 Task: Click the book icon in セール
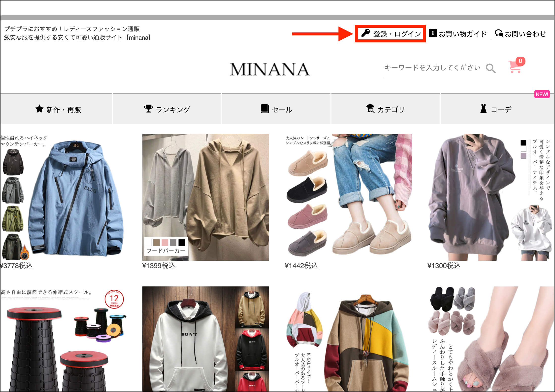pyautogui.click(x=265, y=109)
